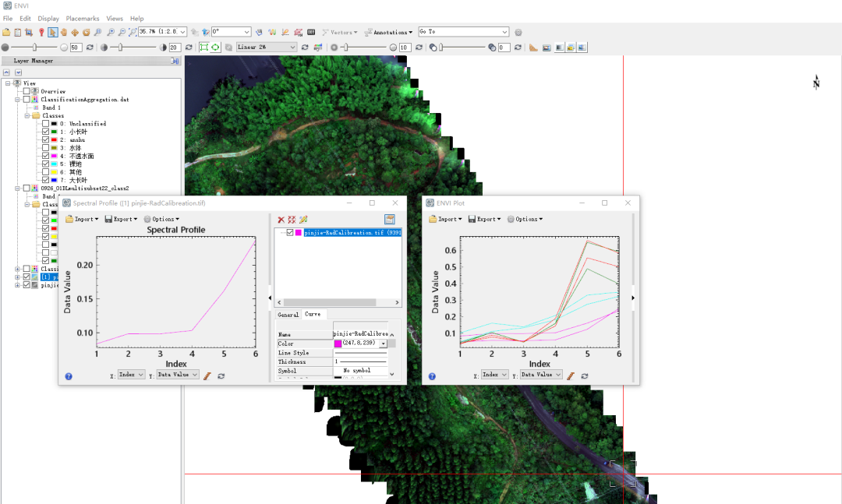Delete the selected curve with the red X icon
Screen dimensions: 842x504
(281, 220)
